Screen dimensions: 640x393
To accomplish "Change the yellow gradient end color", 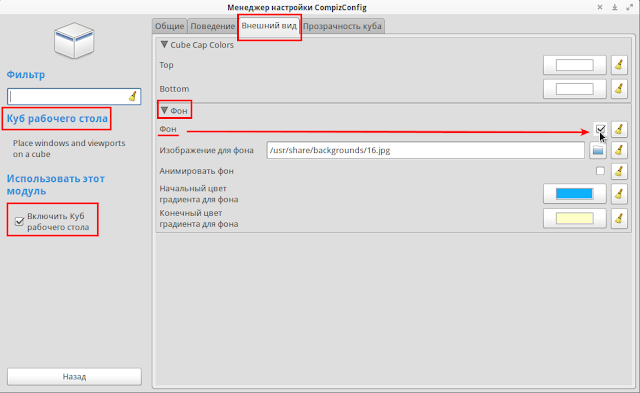I will tap(575, 218).
